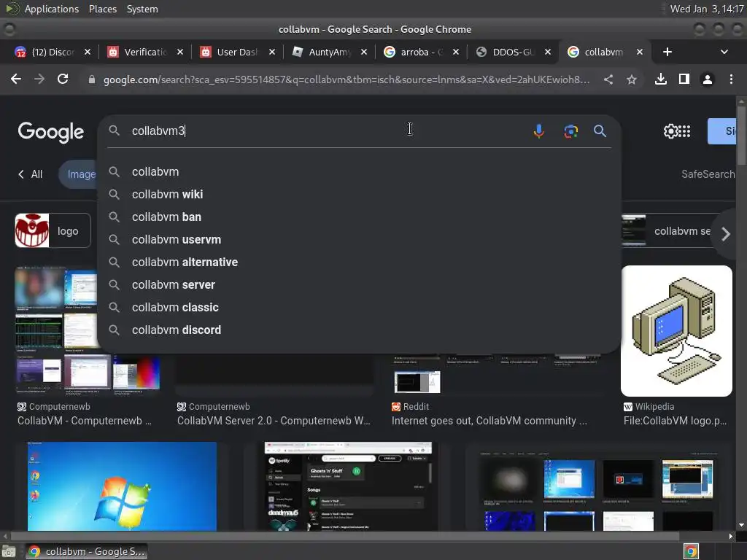747x560 pixels.
Task: Open Google quick settings gear
Action: click(670, 131)
